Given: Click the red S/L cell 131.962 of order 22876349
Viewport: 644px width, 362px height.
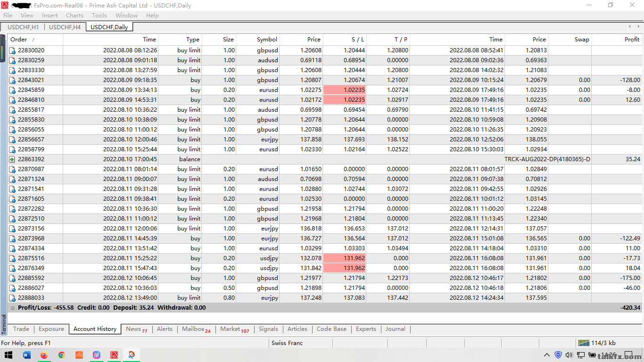Looking at the screenshot, I should tap(344, 268).
